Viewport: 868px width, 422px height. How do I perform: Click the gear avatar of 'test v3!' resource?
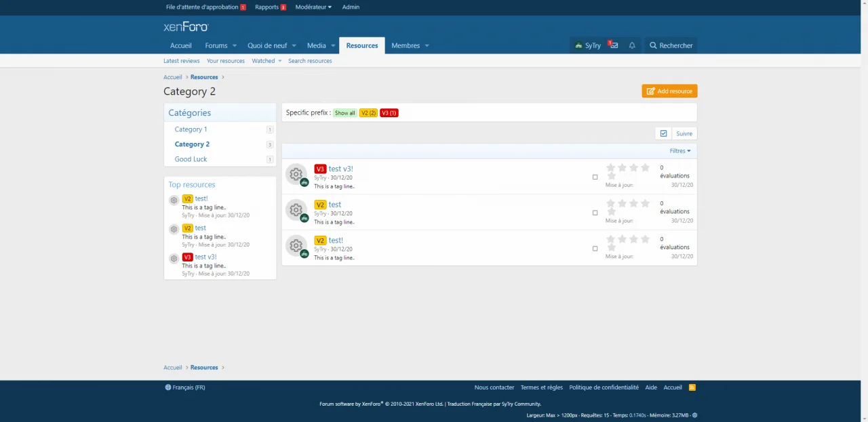(x=296, y=174)
